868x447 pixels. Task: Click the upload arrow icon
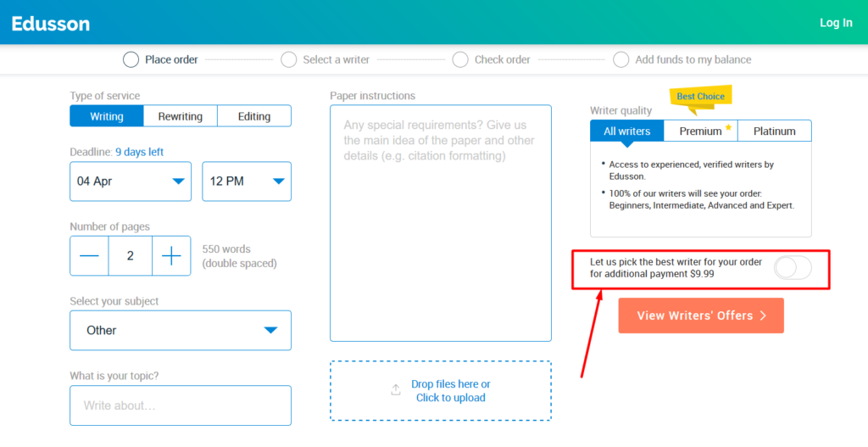[396, 390]
